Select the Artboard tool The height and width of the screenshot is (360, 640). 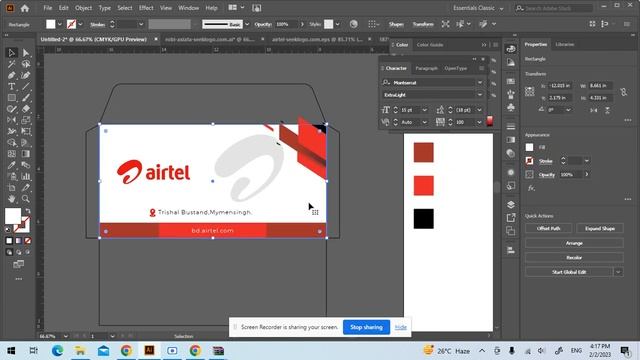11,187
